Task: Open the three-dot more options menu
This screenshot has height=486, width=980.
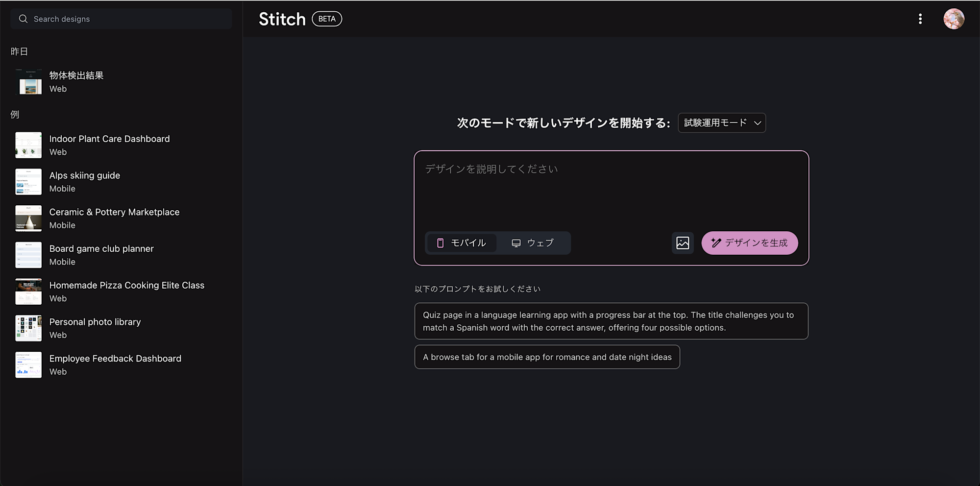Action: (x=920, y=19)
